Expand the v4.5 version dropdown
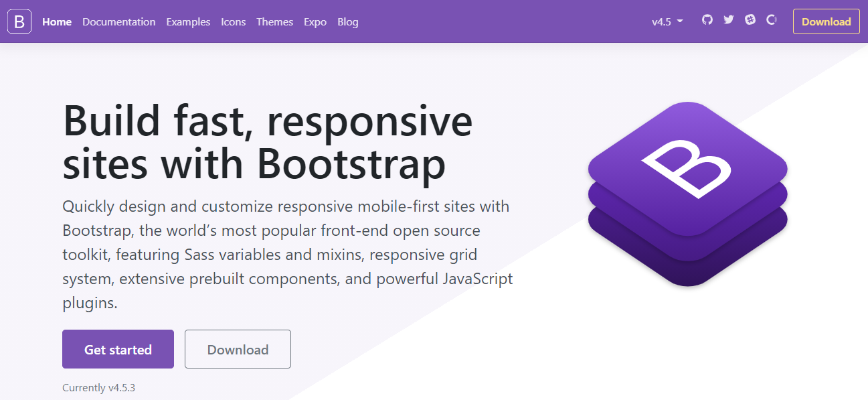 coord(667,21)
